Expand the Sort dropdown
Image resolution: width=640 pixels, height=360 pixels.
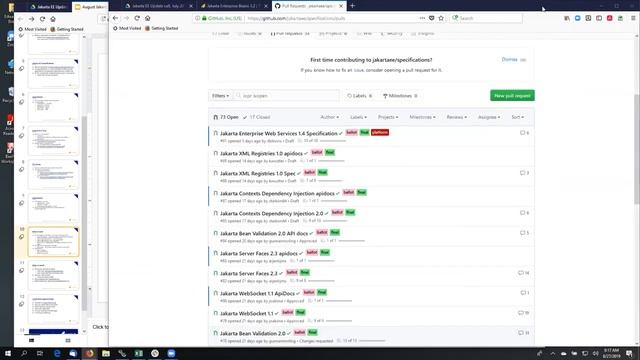pos(518,117)
